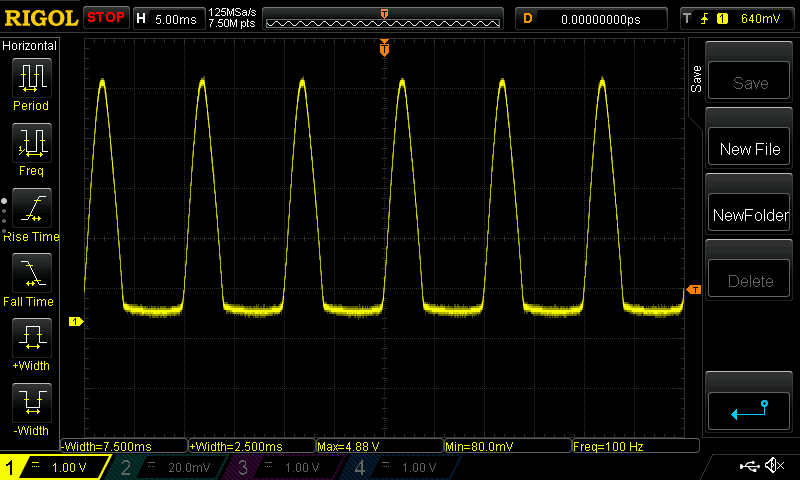Click the blue back arrow button

tap(749, 411)
